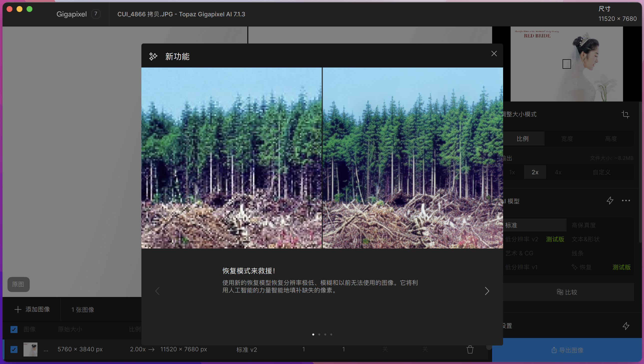This screenshot has height=364, width=644.
Task: Select the 2x scale option
Action: (535, 172)
